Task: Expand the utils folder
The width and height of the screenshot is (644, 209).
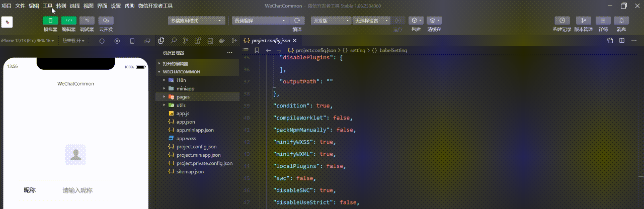Action: [x=197, y=106]
